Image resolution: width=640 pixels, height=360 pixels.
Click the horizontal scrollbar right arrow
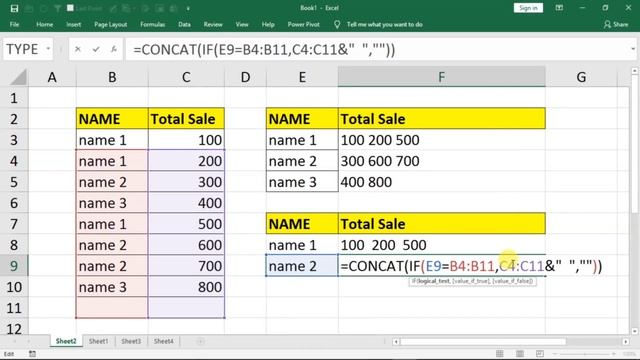click(626, 342)
